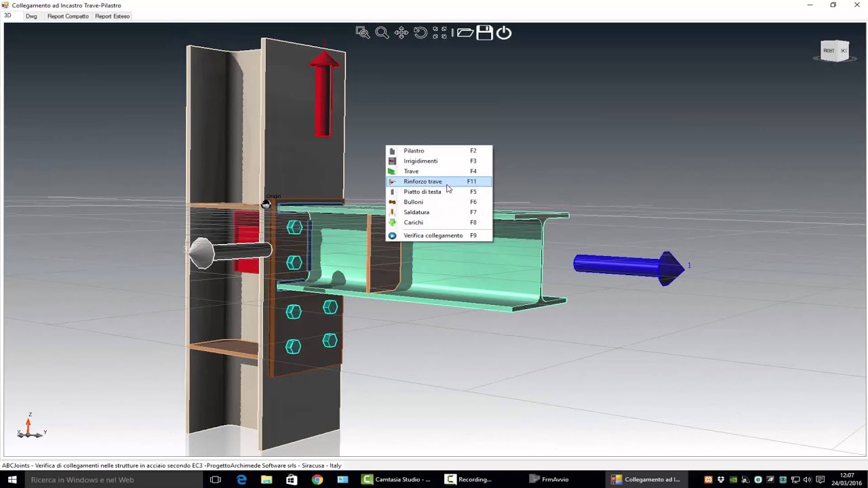Launch Edge browser from taskbar
Image resolution: width=868 pixels, height=488 pixels.
pyautogui.click(x=241, y=479)
